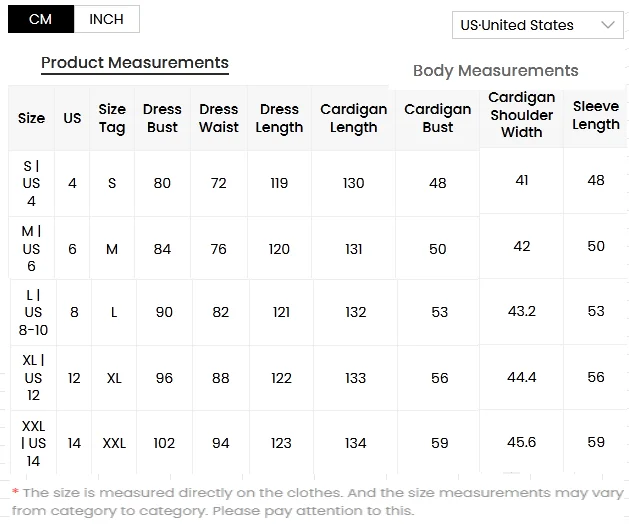Screen dimensions: 629x524
Task: Select the S | US 4 size row
Action: (317, 183)
